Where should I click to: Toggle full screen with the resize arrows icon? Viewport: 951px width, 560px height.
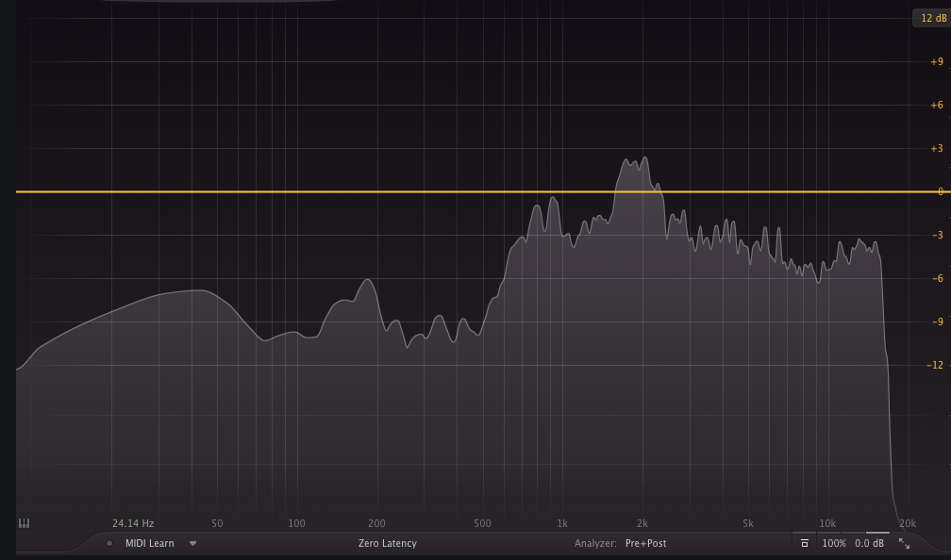coord(904,543)
